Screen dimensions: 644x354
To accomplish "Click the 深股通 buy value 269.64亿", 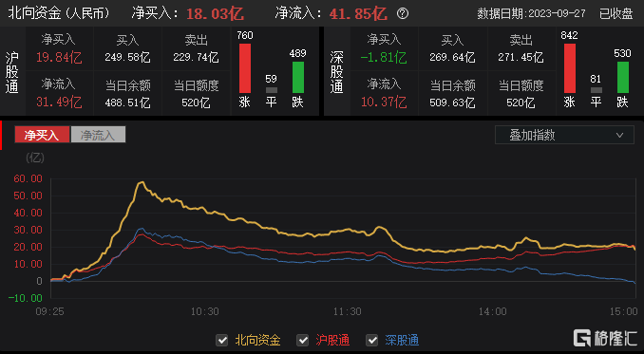I will coord(452,58).
